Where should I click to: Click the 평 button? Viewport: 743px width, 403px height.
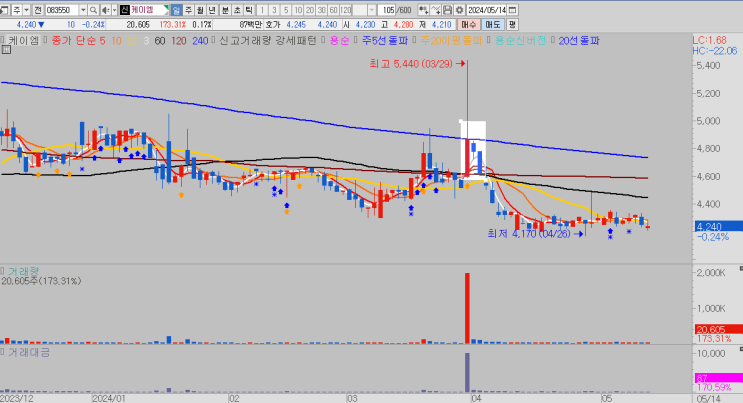tap(512, 25)
